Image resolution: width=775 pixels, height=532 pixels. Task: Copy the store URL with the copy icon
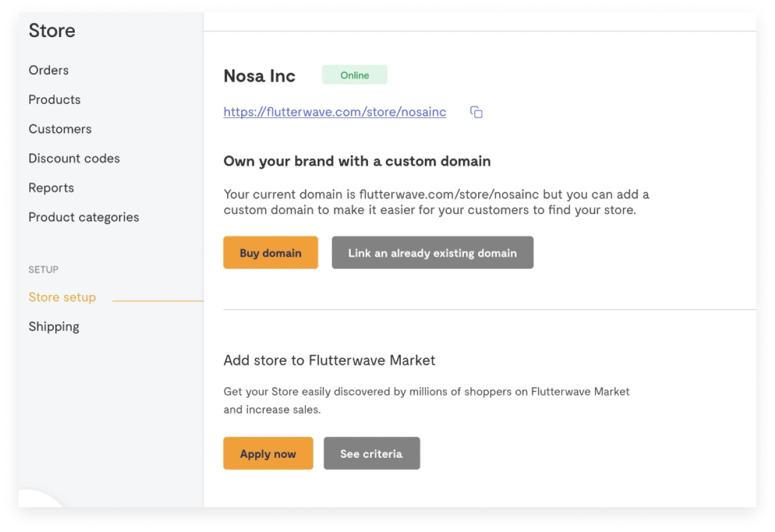click(476, 112)
